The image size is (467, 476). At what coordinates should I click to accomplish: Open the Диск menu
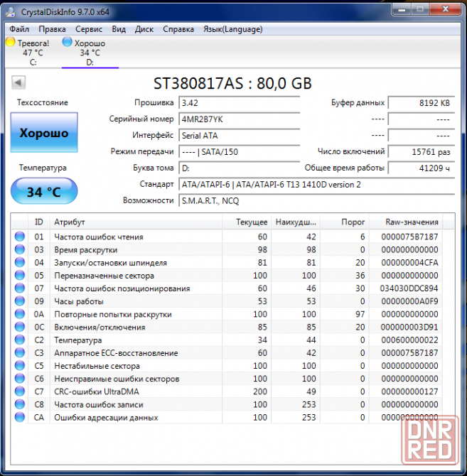(x=144, y=29)
